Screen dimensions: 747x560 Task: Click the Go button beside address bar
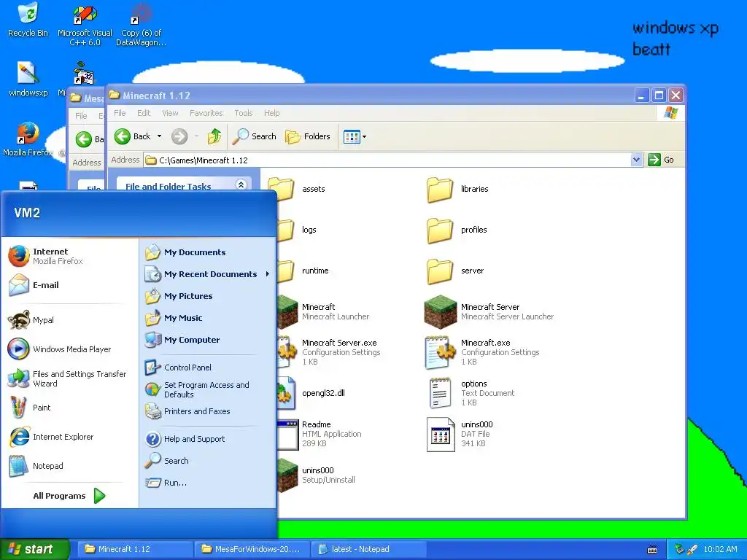pyautogui.click(x=661, y=160)
